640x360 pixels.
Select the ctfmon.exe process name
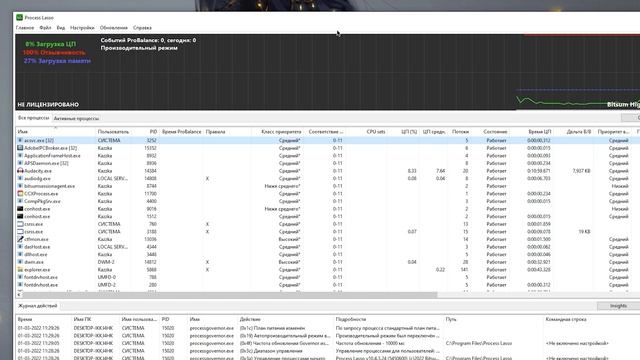coord(36,239)
